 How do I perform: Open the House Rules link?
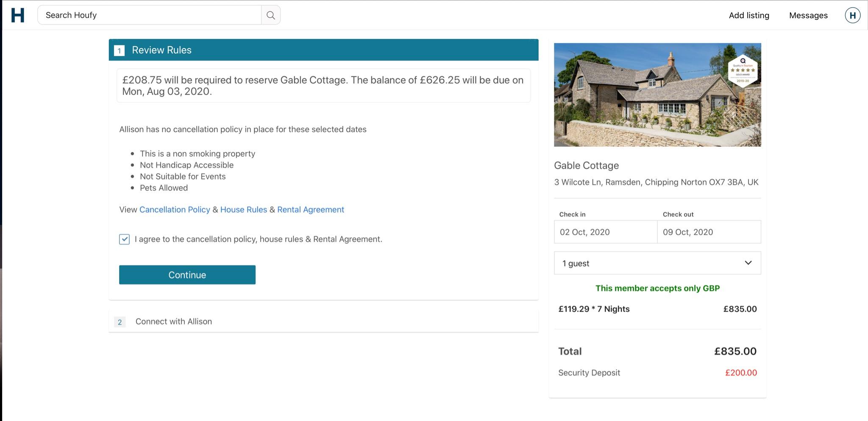pos(244,209)
